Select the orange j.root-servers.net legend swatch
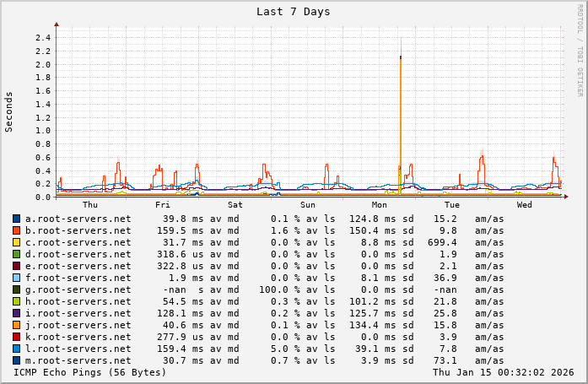The image size is (588, 384). tap(16, 325)
